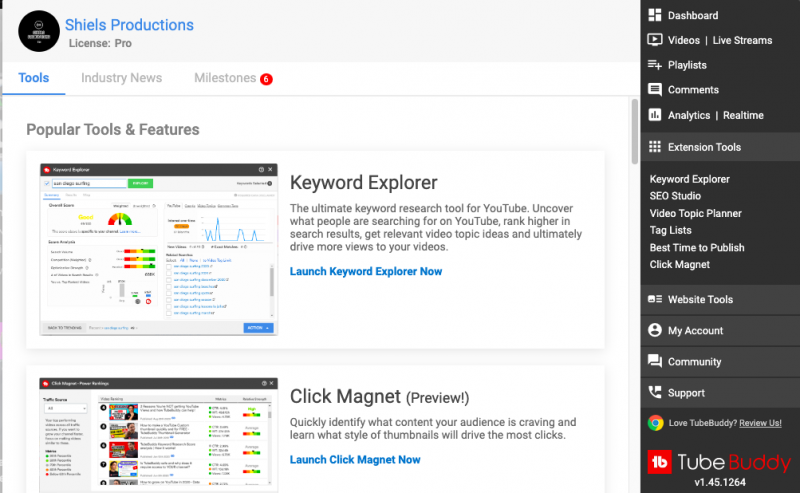Collapse the Extension Tools section
This screenshot has width=800, height=493.
pyautogui.click(x=704, y=147)
